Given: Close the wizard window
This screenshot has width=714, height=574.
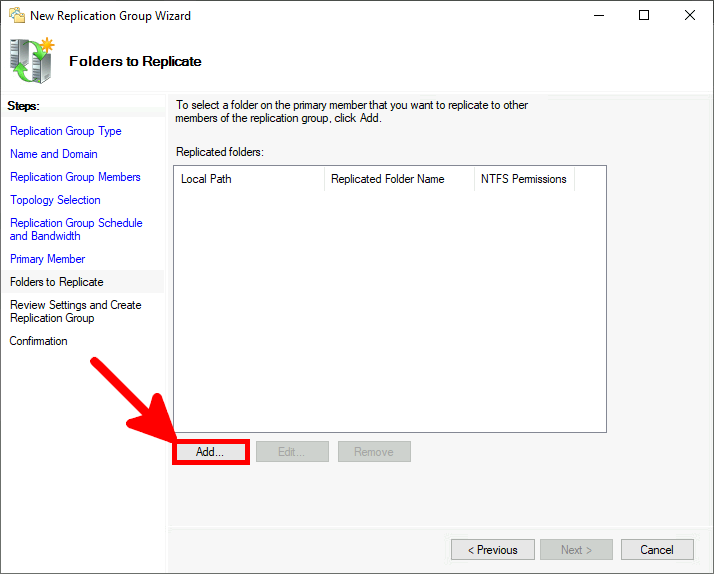Looking at the screenshot, I should tap(690, 15).
